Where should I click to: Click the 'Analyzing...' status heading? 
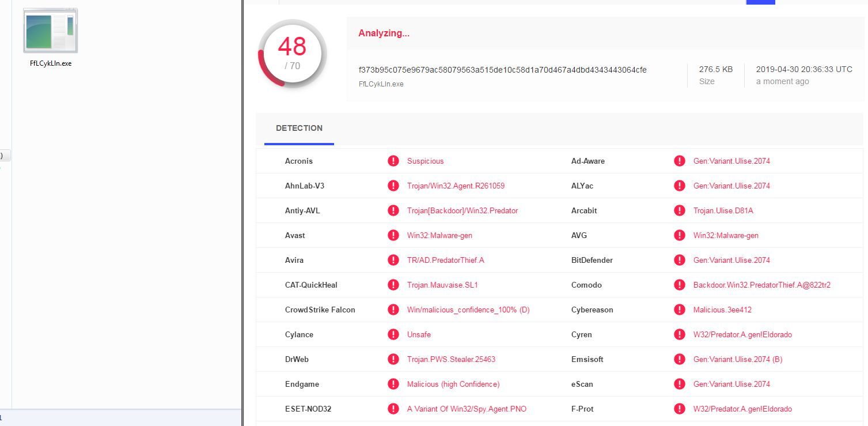click(x=384, y=33)
